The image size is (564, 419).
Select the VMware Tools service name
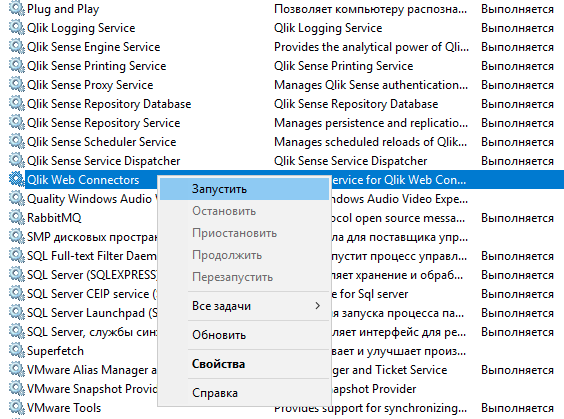tap(64, 408)
